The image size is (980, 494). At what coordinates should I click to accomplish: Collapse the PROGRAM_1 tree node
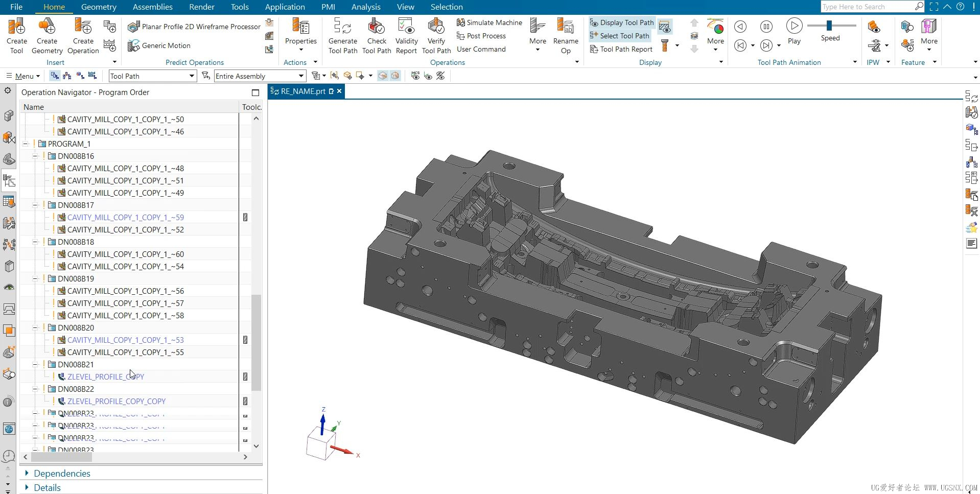tap(25, 144)
